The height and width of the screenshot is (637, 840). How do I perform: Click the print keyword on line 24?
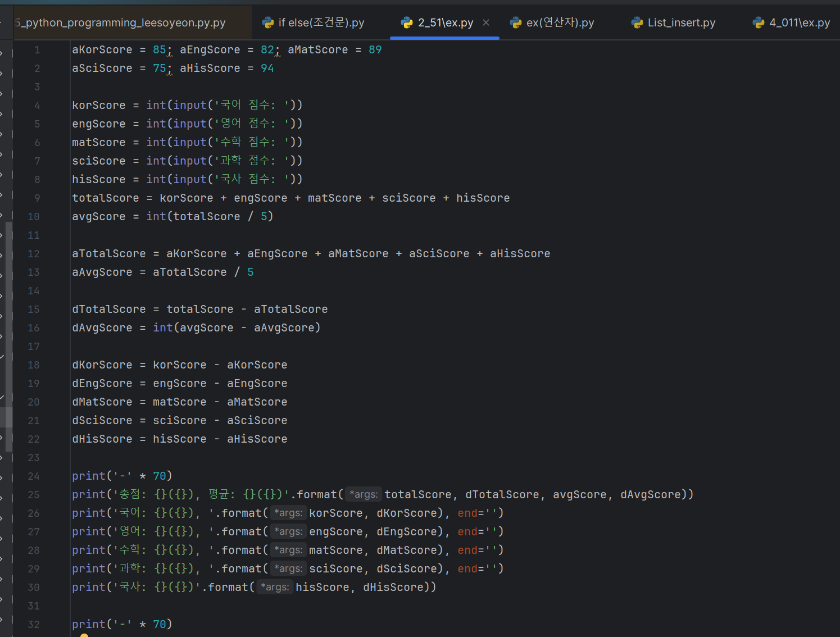click(x=89, y=476)
